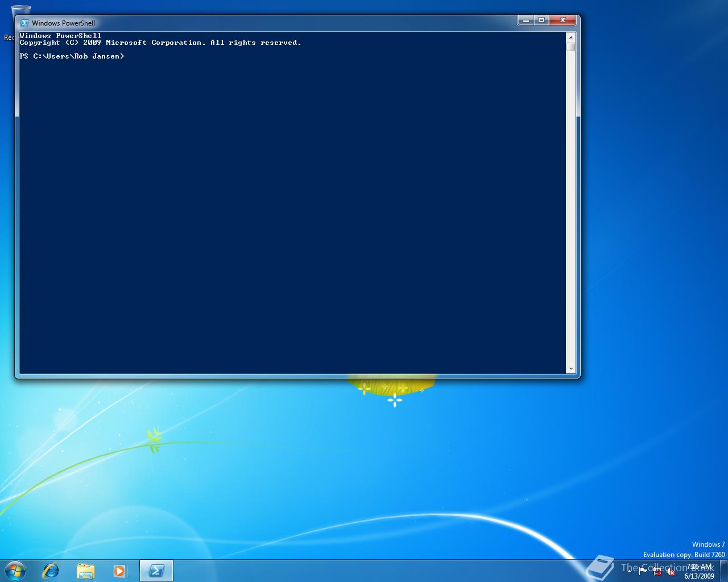728x582 pixels.
Task: Click the PowerShell vertical scrollbar thumb
Action: [571, 47]
